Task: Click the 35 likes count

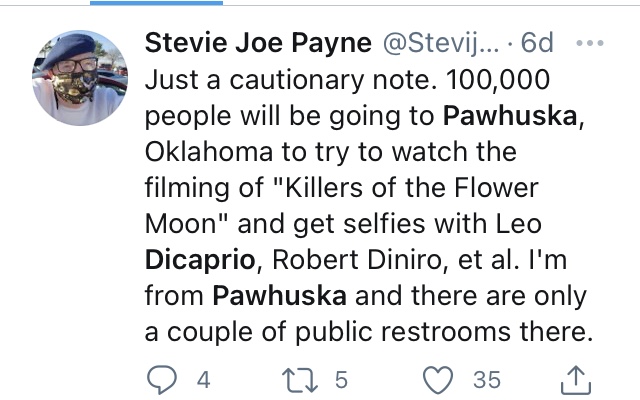Action: [x=487, y=380]
